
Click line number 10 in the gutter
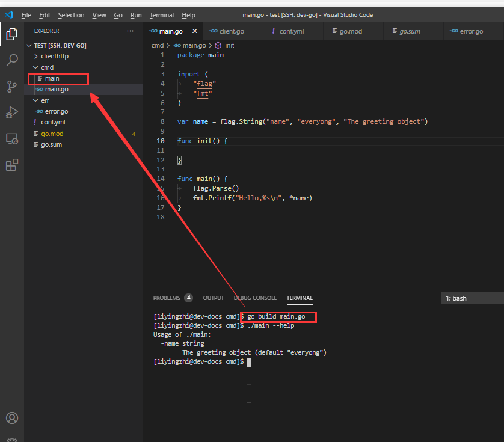click(x=161, y=141)
